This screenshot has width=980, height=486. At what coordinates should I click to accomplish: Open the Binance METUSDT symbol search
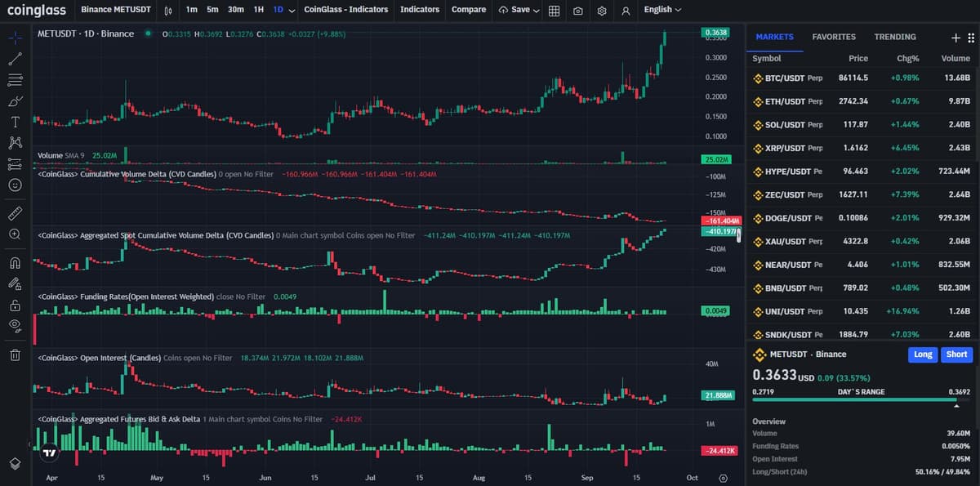(x=116, y=10)
